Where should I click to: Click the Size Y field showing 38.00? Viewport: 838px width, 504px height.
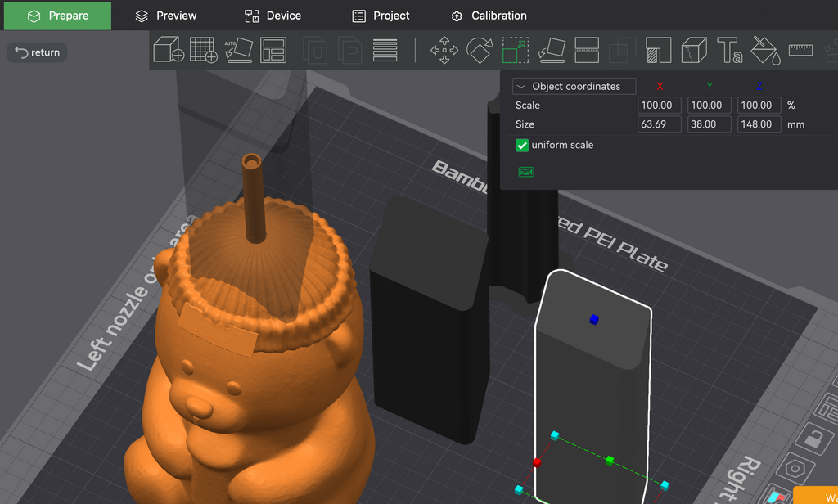[710, 124]
